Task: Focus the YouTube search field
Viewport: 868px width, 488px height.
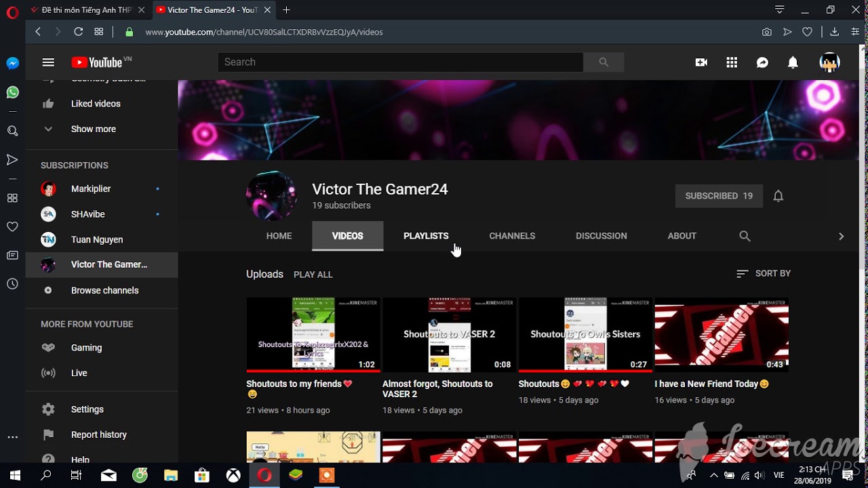Action: click(x=400, y=62)
